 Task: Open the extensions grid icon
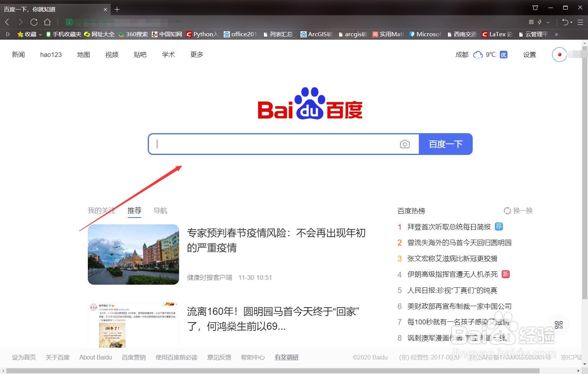click(531, 22)
